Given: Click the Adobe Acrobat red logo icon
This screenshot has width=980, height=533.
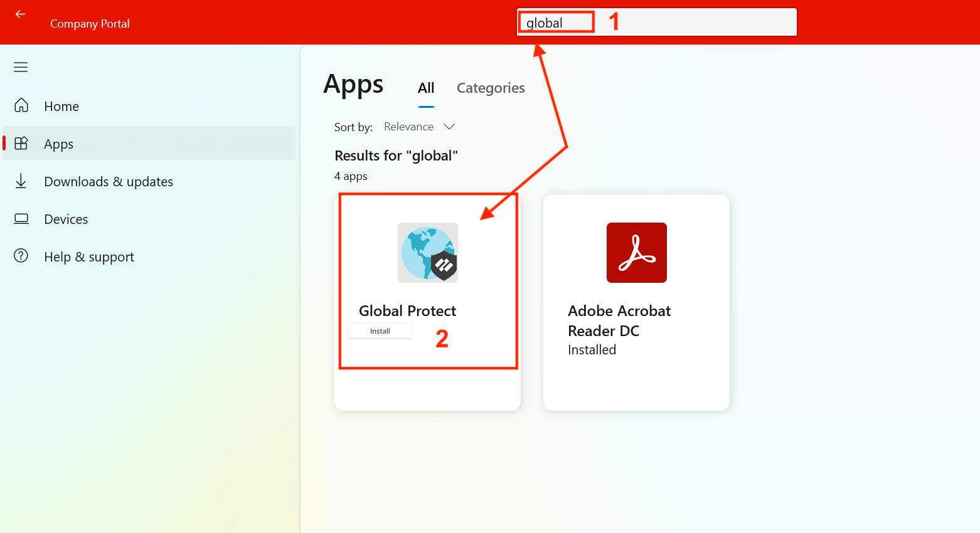Looking at the screenshot, I should (636, 253).
